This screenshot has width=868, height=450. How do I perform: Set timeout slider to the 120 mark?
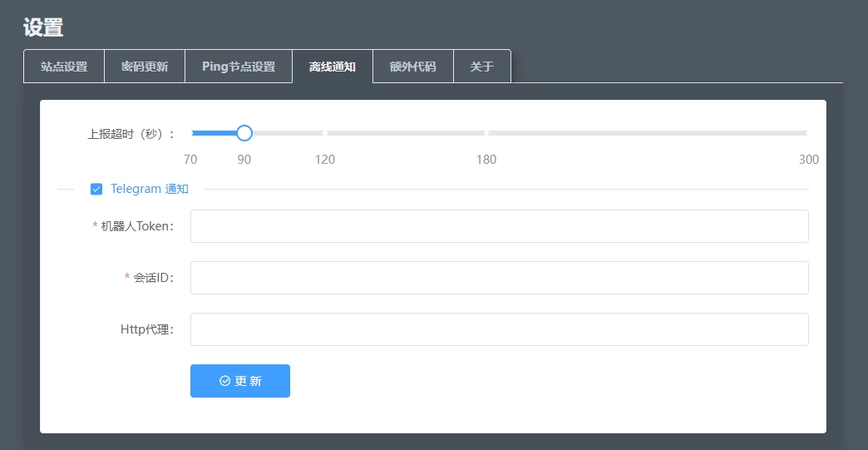(x=325, y=133)
